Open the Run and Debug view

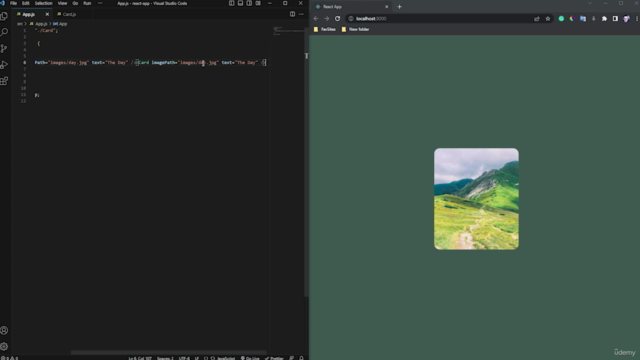coord(4,65)
